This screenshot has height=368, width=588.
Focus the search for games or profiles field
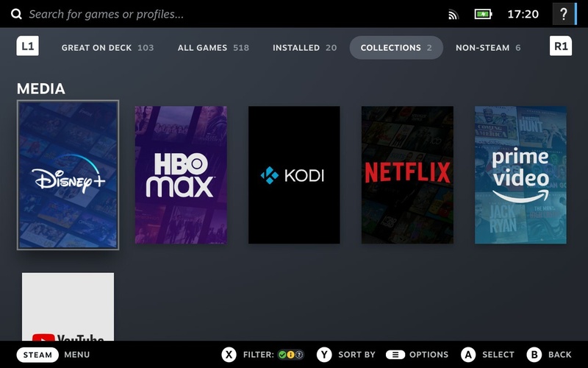coord(106,14)
